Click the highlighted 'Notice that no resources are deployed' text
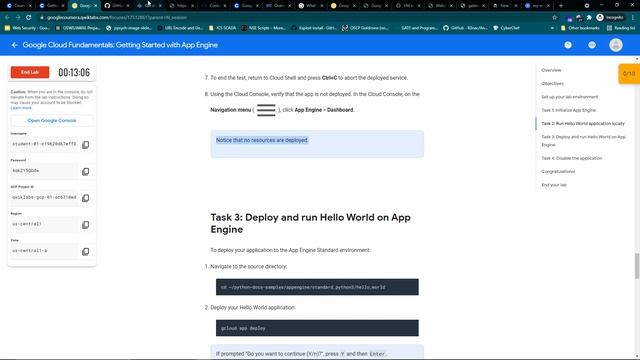This screenshot has width=640, height=360. click(262, 140)
